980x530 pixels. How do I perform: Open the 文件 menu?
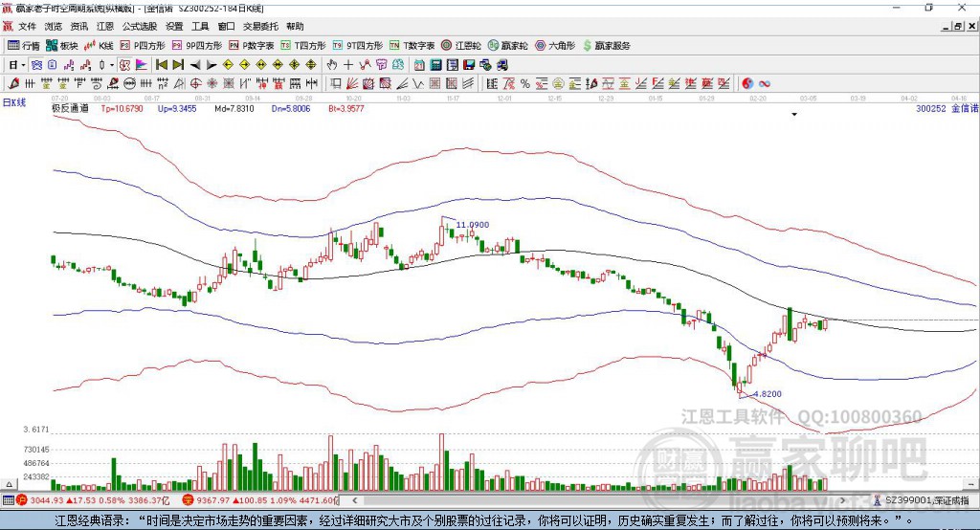pyautogui.click(x=27, y=26)
